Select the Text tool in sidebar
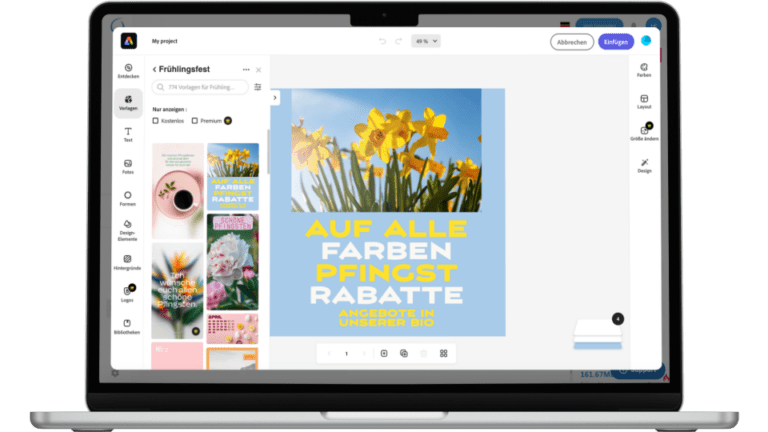768x432 pixels. 128,135
